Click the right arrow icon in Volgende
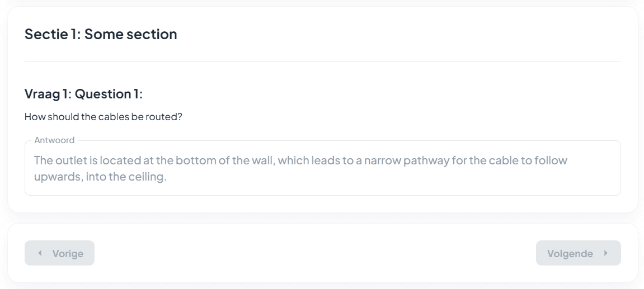The width and height of the screenshot is (644, 289). (x=605, y=253)
